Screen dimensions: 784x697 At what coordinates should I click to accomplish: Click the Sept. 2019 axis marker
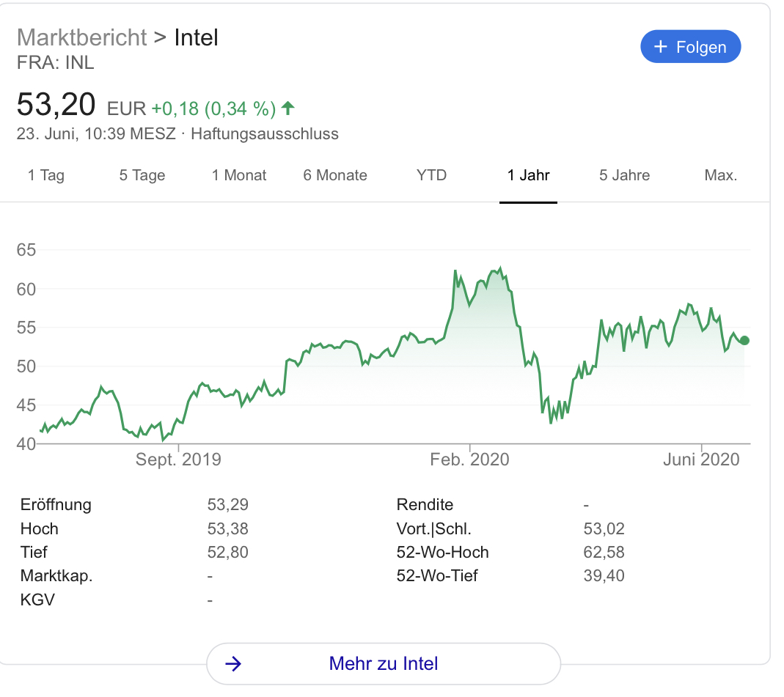pyautogui.click(x=178, y=460)
